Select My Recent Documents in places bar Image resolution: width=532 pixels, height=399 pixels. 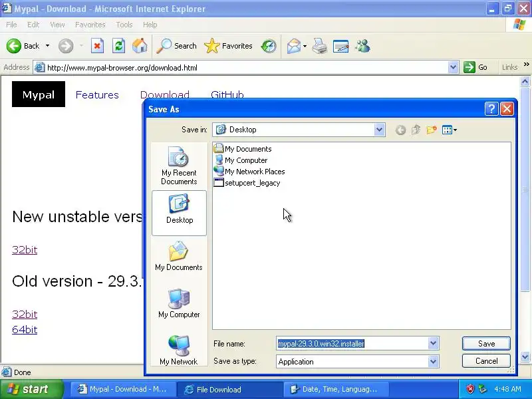[x=179, y=166]
